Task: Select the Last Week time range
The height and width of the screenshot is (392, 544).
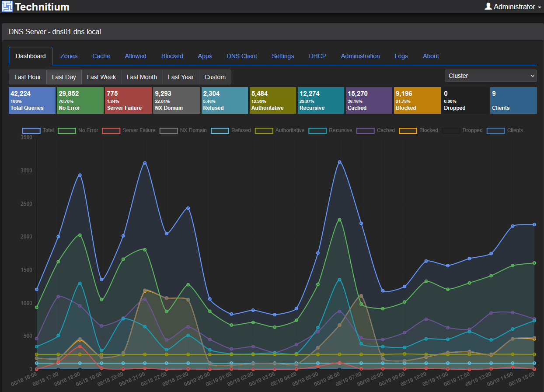Action: [x=101, y=77]
